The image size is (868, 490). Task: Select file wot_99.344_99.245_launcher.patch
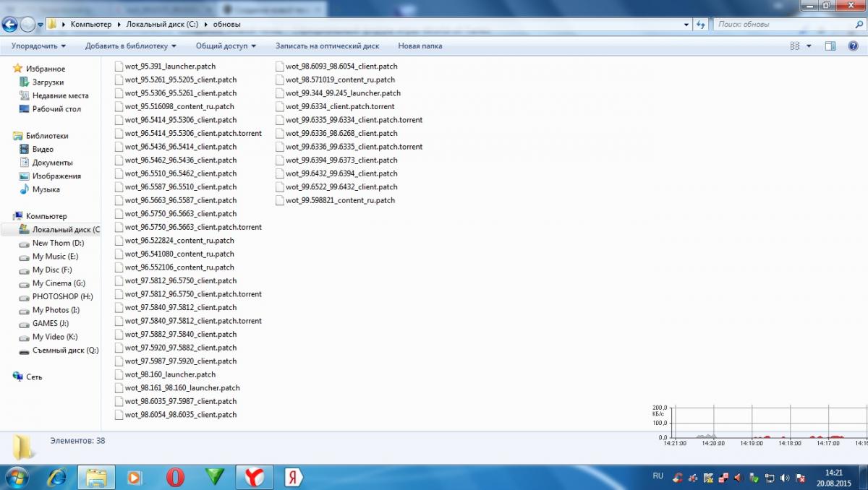(x=343, y=93)
